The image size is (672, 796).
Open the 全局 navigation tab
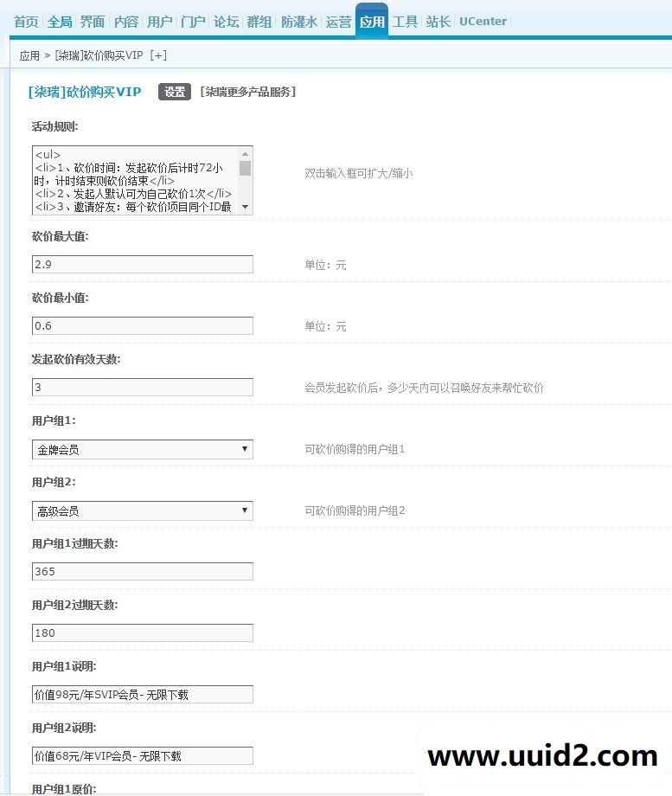(x=60, y=22)
